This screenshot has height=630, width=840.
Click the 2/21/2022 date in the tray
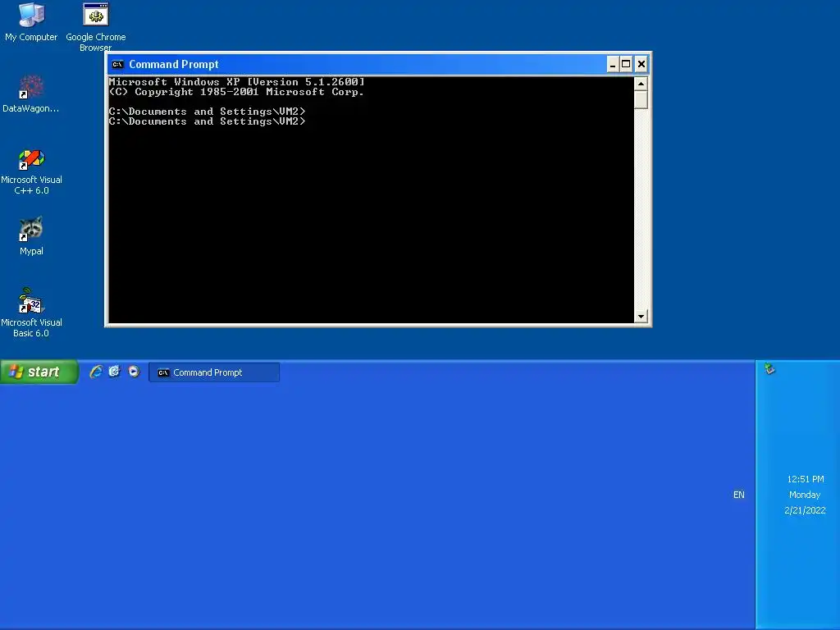pos(806,510)
